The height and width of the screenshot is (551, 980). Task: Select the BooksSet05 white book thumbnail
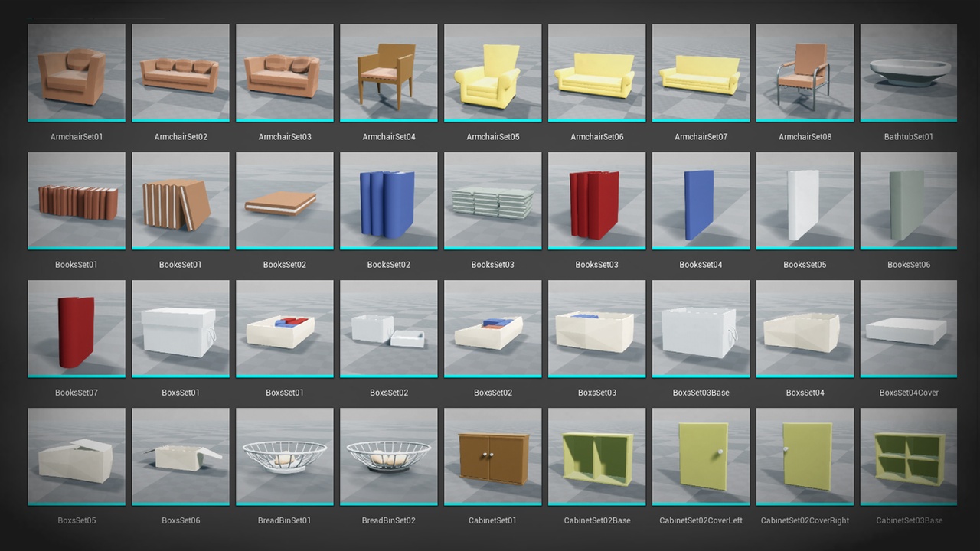click(805, 201)
